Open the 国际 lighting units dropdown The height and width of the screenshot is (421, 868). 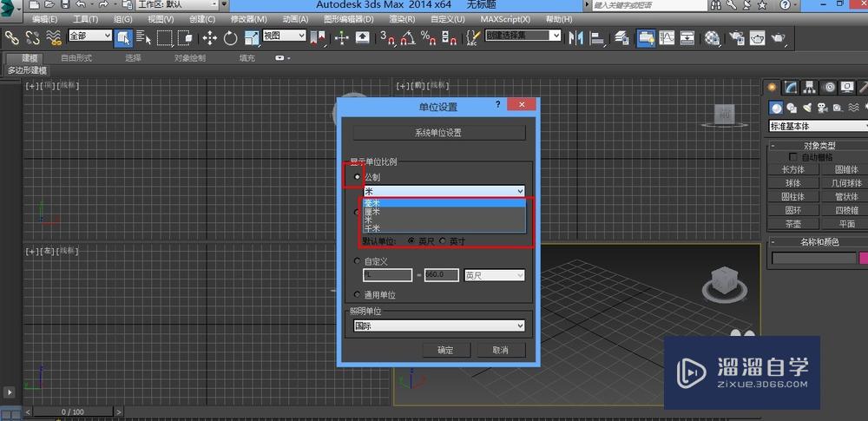click(x=439, y=326)
